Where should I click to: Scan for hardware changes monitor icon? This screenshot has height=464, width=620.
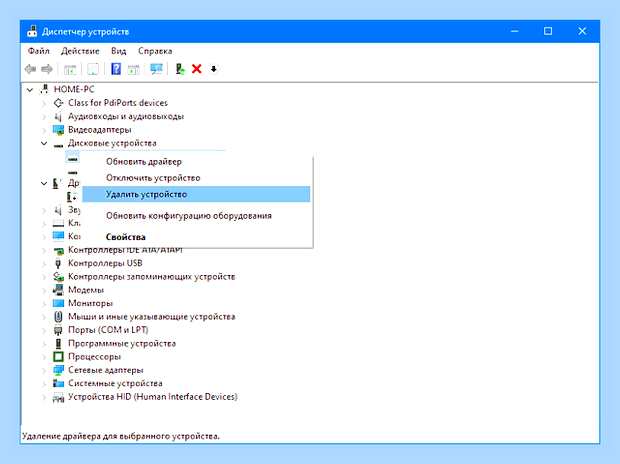point(156,69)
